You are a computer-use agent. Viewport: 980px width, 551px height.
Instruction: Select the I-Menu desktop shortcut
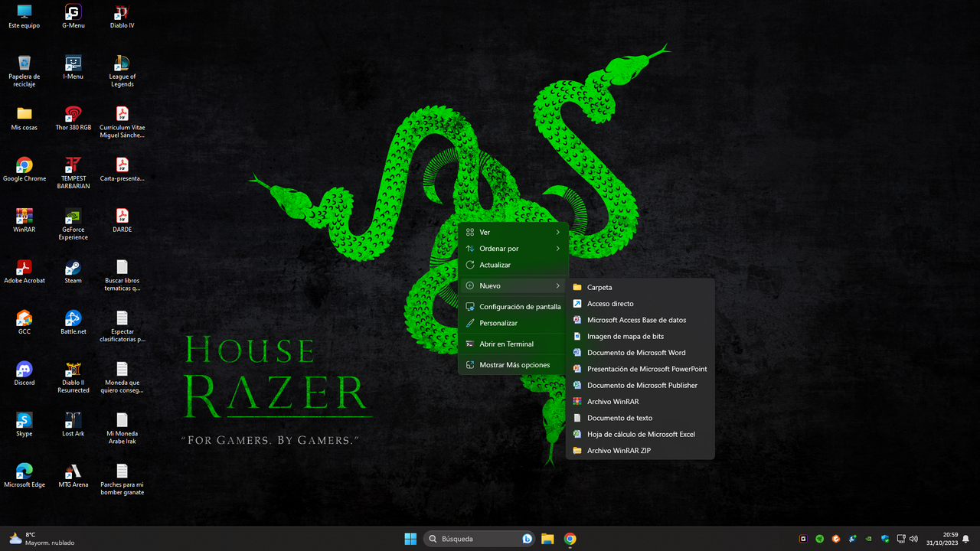tap(73, 67)
